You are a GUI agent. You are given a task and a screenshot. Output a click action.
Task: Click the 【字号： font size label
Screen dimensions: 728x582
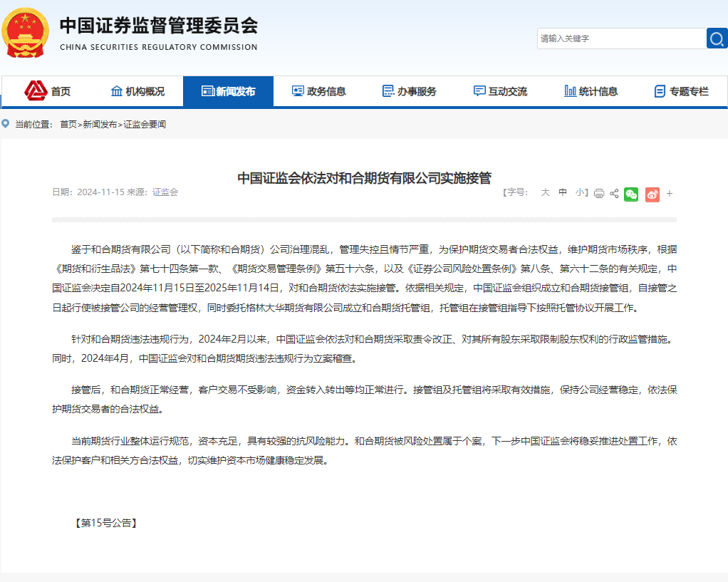tap(515, 192)
